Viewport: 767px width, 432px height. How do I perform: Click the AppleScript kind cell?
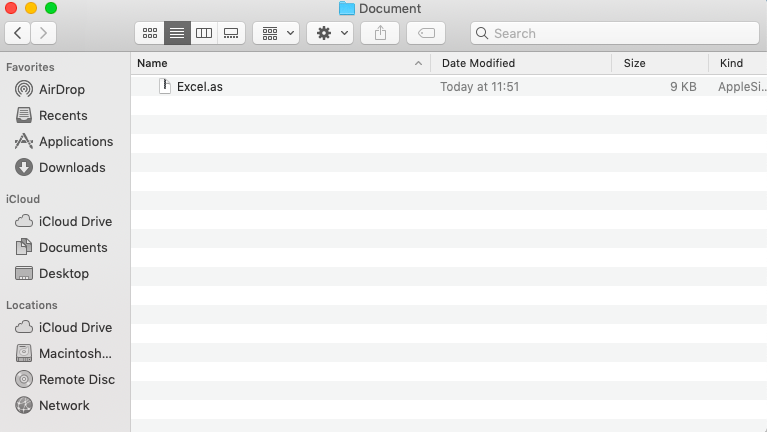pyautogui.click(x=742, y=87)
